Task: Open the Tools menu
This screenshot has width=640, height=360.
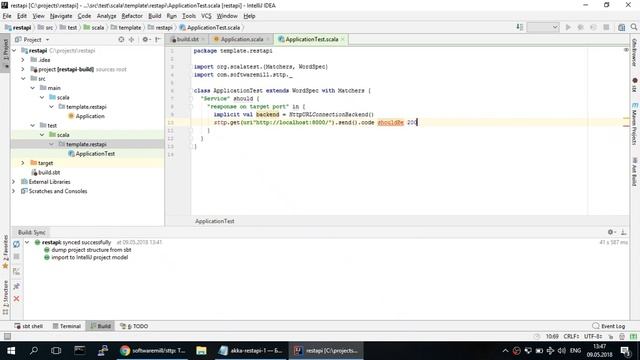Action: coord(189,16)
